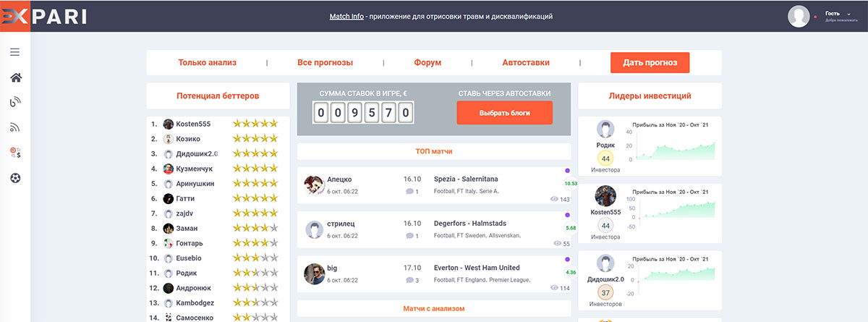868x322 pixels.
Task: Click the Выбрать блоги button
Action: [504, 114]
